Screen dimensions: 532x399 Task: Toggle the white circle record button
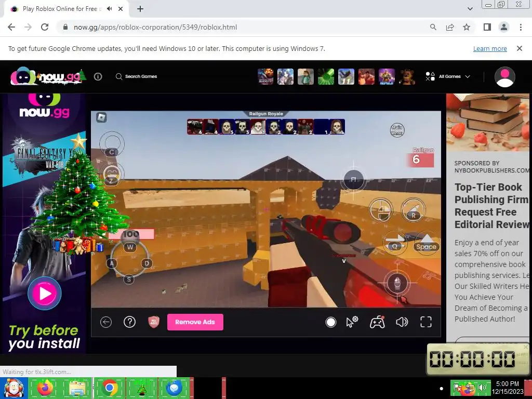[x=330, y=322]
